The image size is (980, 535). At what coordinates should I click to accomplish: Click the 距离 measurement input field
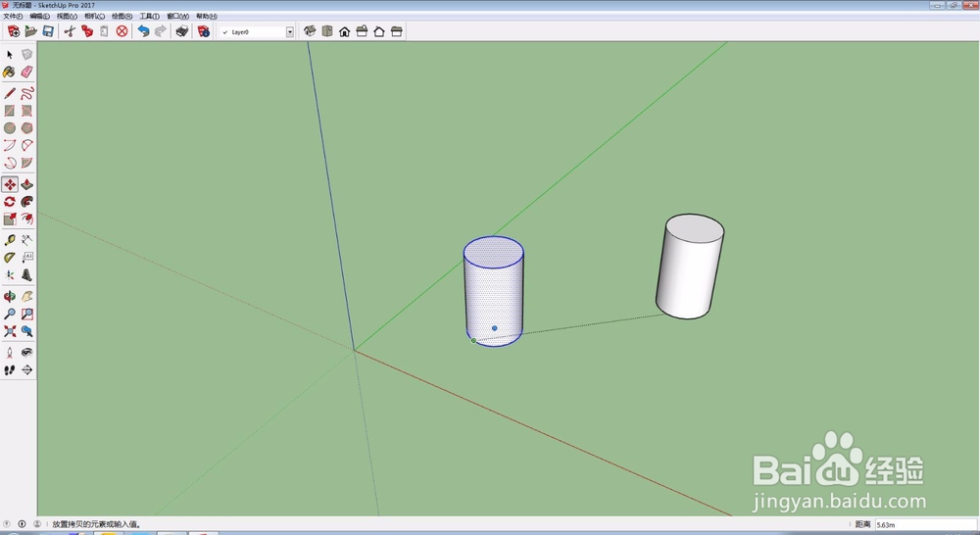click(x=926, y=524)
